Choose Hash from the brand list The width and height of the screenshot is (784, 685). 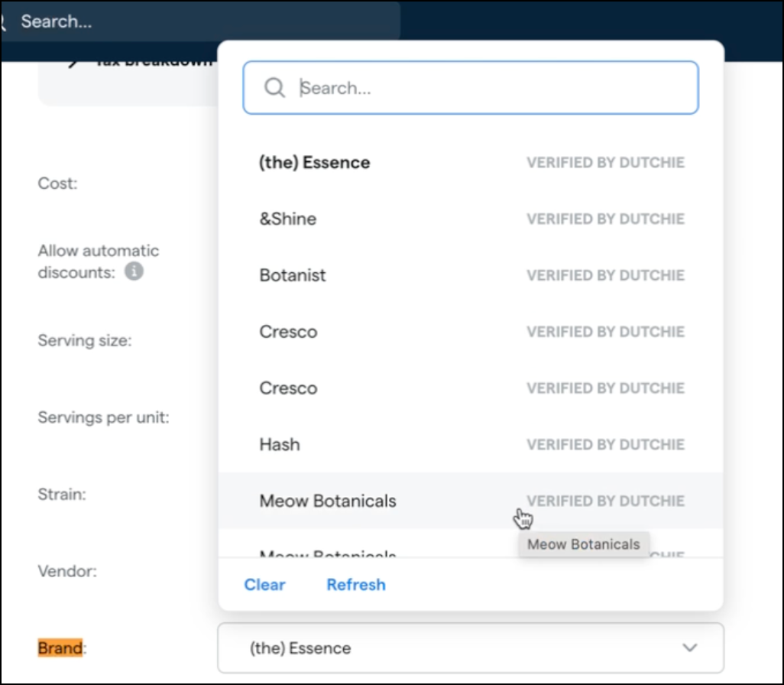[x=471, y=444]
